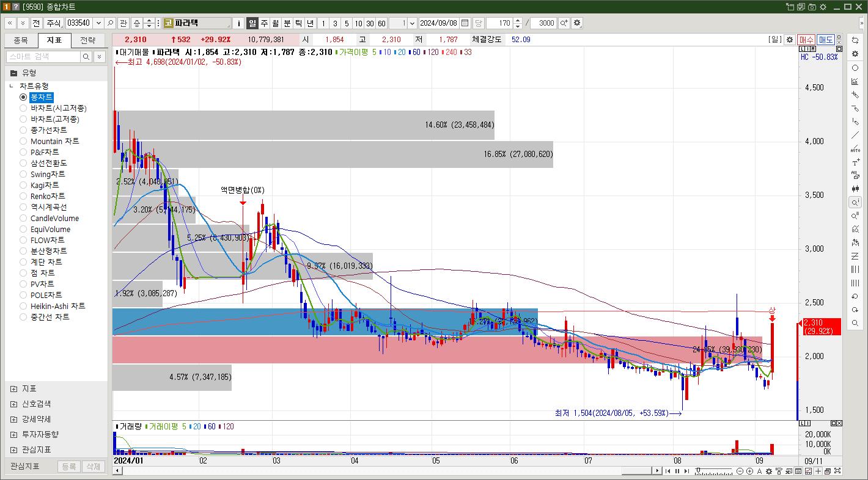Select the 바차트(시고저종) radio option

(24, 108)
